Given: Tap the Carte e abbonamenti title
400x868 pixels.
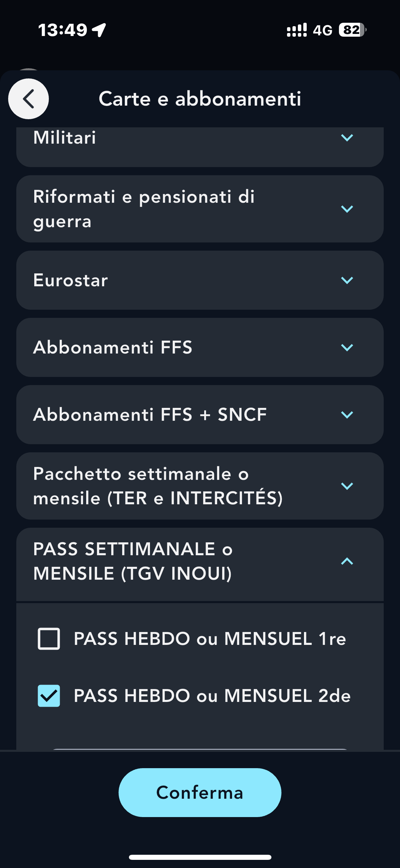Looking at the screenshot, I should [200, 99].
